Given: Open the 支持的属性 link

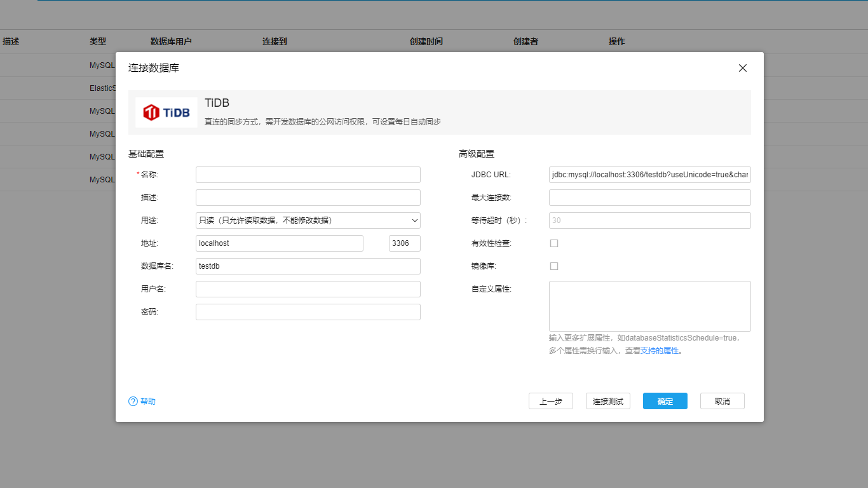Looking at the screenshot, I should point(660,351).
